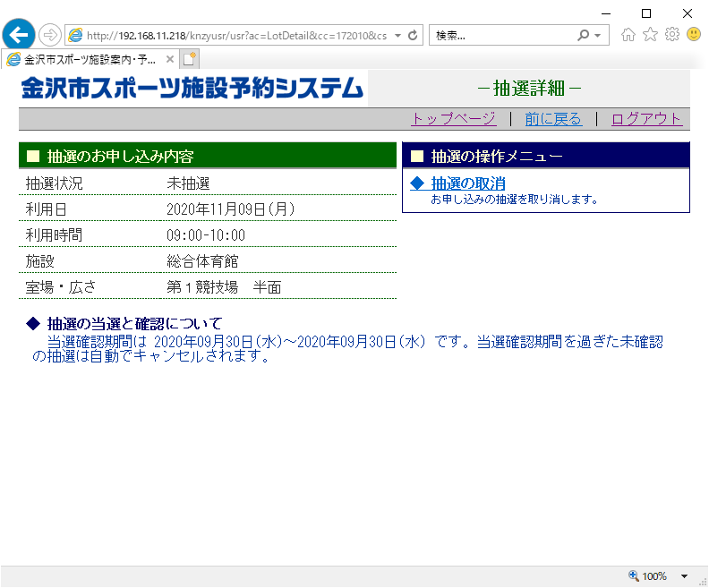The image size is (709, 588).
Task: Click the 利用日 row label
Action: [47, 209]
